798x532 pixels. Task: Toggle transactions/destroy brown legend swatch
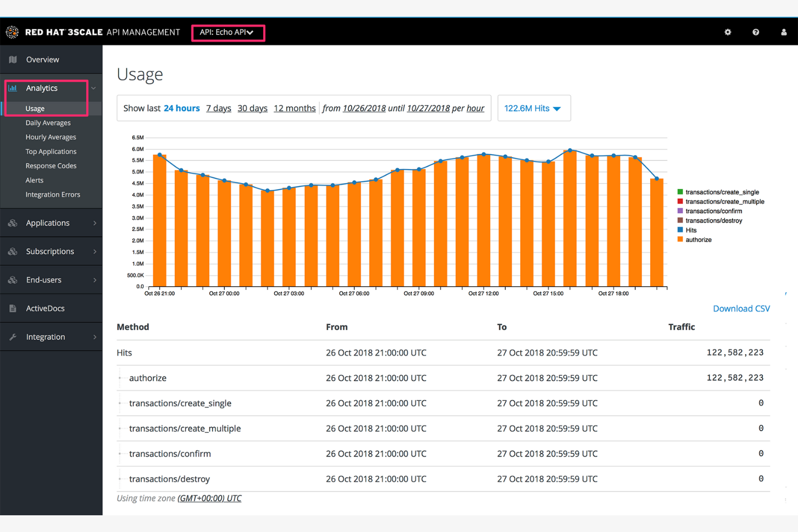coord(680,220)
